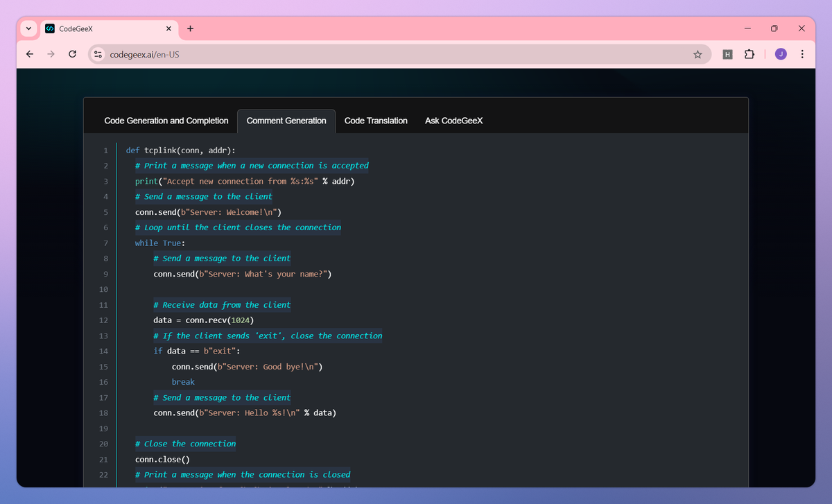Switch to the Code Translation tab

[376, 121]
